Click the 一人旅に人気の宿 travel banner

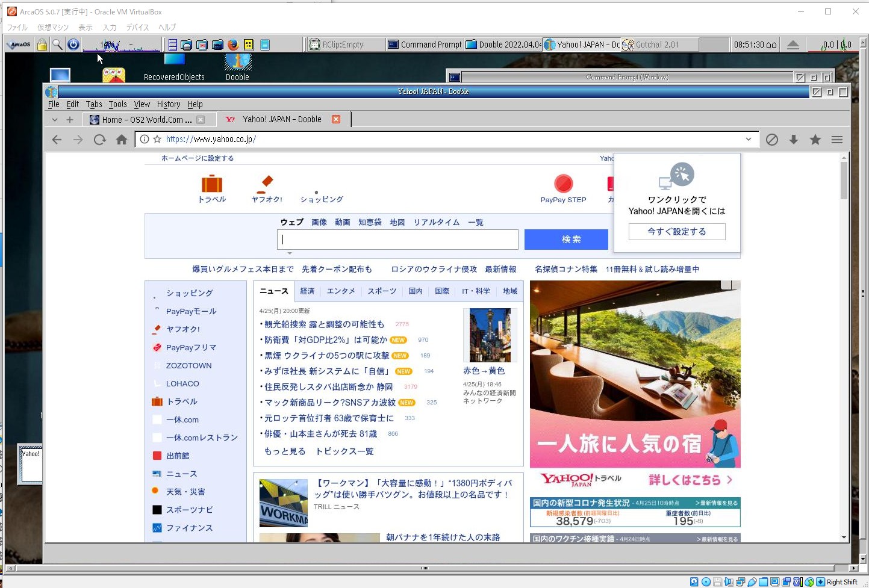click(635, 374)
